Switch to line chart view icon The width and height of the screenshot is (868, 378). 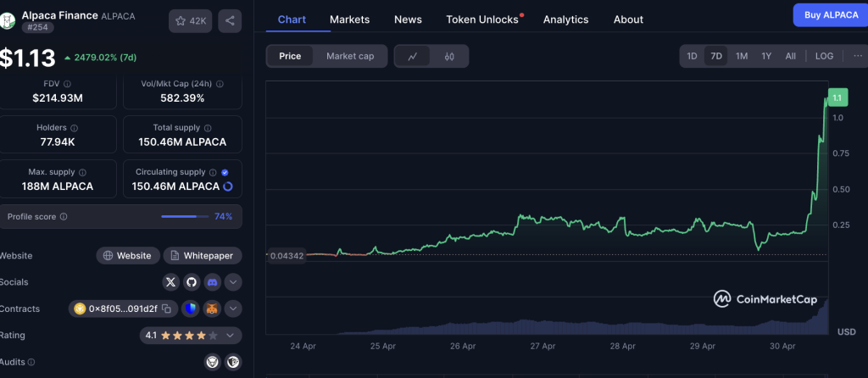click(x=413, y=57)
